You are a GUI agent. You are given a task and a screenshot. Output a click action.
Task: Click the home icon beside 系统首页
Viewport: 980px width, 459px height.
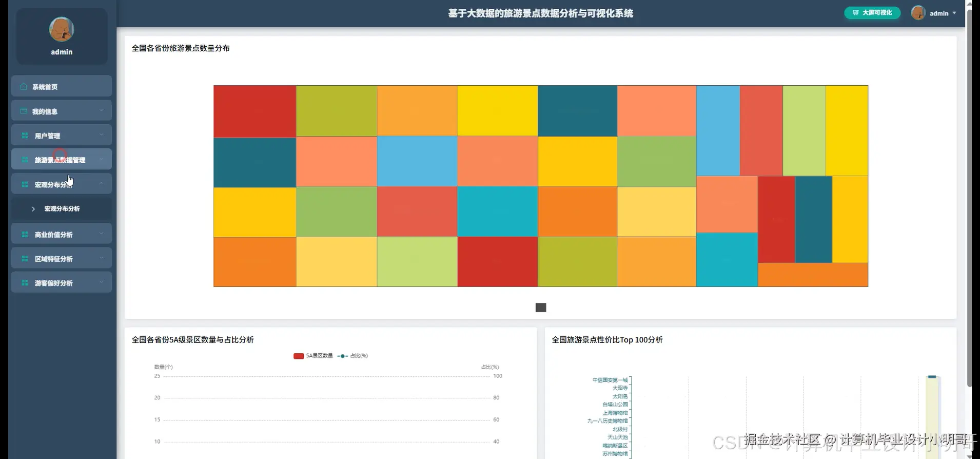[x=24, y=86]
